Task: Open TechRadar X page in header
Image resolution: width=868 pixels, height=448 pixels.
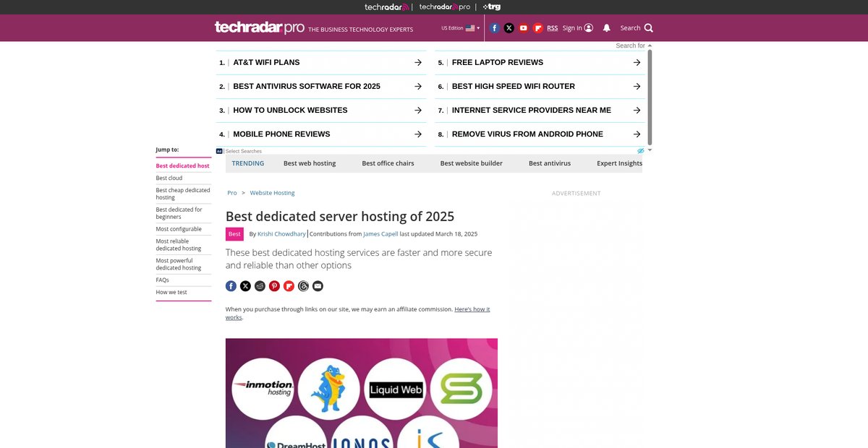Action: (509, 28)
